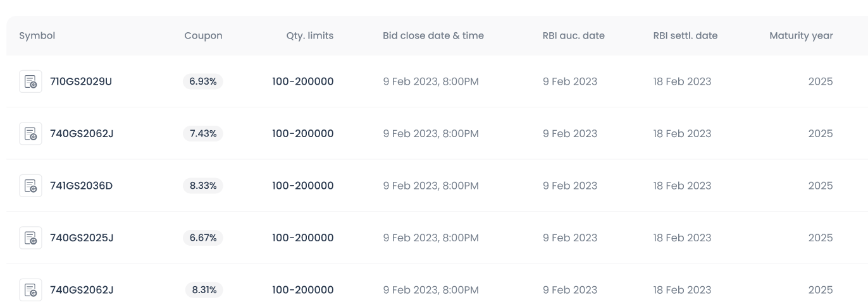Open the 740GS2025J bond symbol
868x307 pixels.
[82, 238]
